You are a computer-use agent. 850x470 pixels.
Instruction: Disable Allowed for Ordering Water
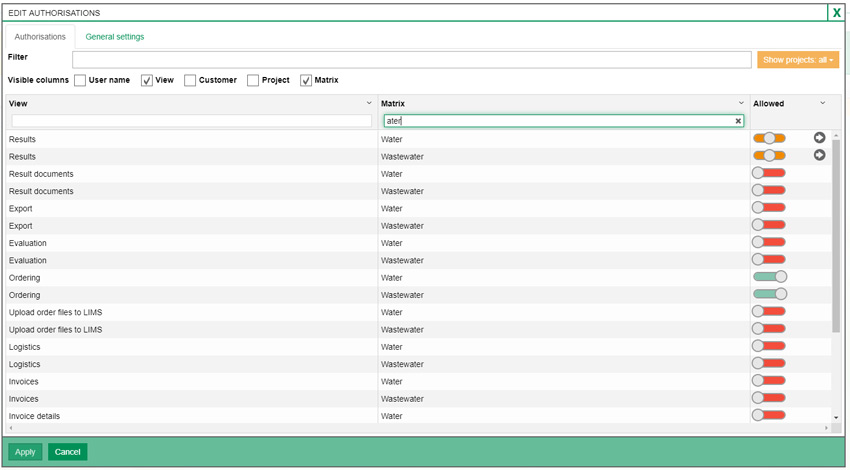click(x=770, y=277)
